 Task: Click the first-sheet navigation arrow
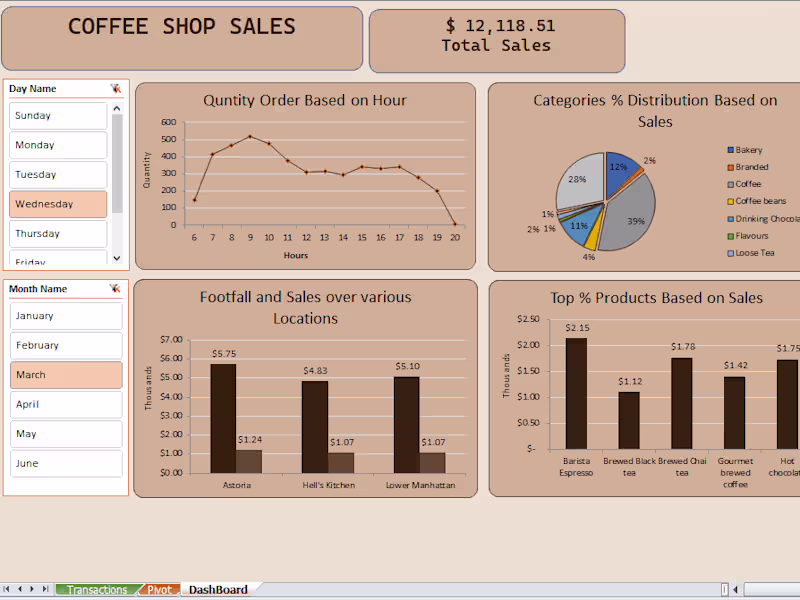coord(8,589)
